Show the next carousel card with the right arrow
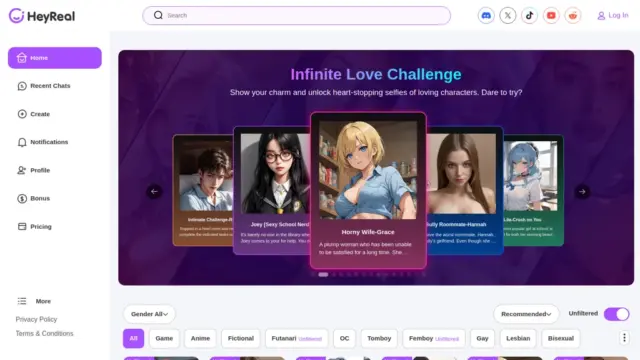 tap(582, 191)
